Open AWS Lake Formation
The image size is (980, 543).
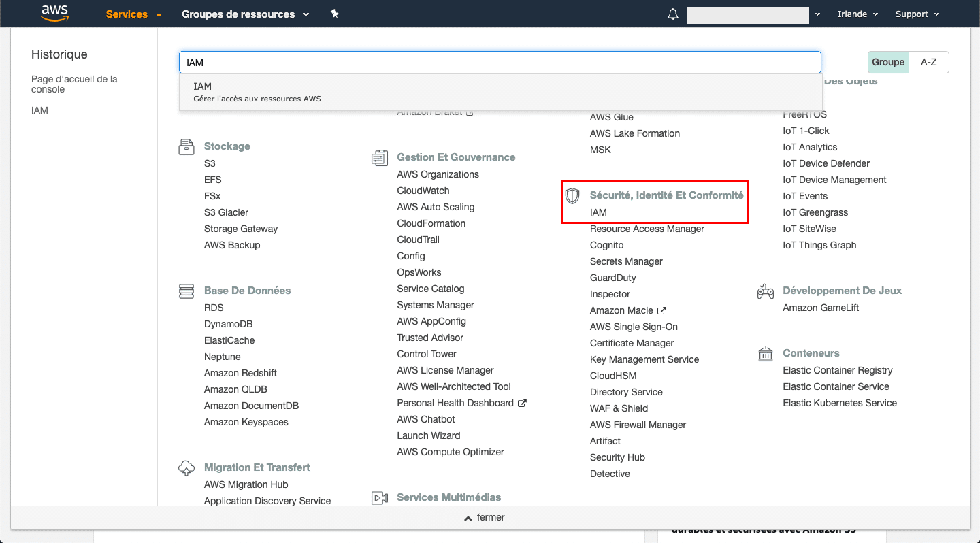(x=635, y=133)
